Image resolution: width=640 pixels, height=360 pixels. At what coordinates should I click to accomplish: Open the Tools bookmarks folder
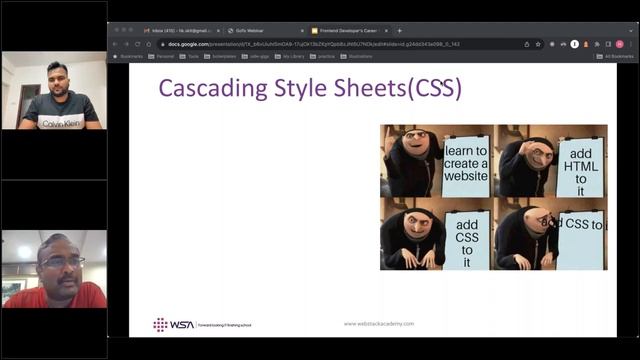point(189,56)
